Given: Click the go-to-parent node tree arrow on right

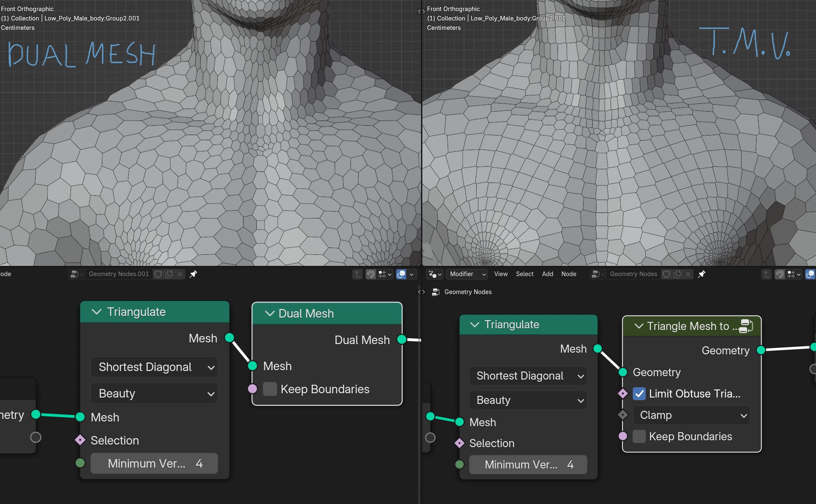Looking at the screenshot, I should point(766,274).
